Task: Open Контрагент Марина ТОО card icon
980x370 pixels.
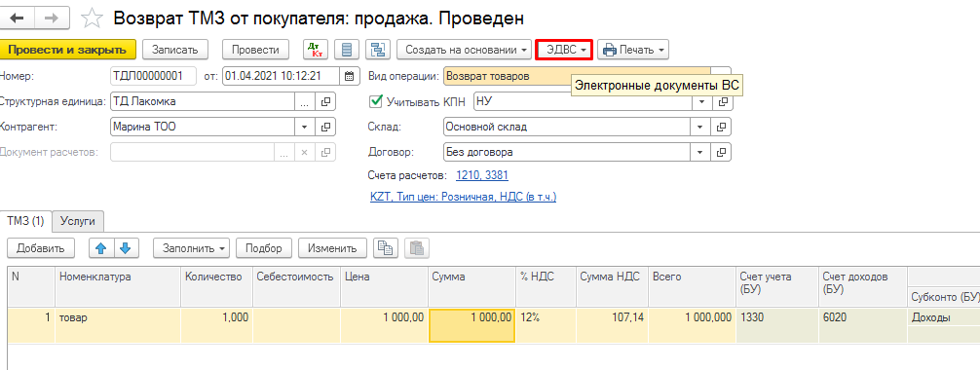Action: (325, 127)
